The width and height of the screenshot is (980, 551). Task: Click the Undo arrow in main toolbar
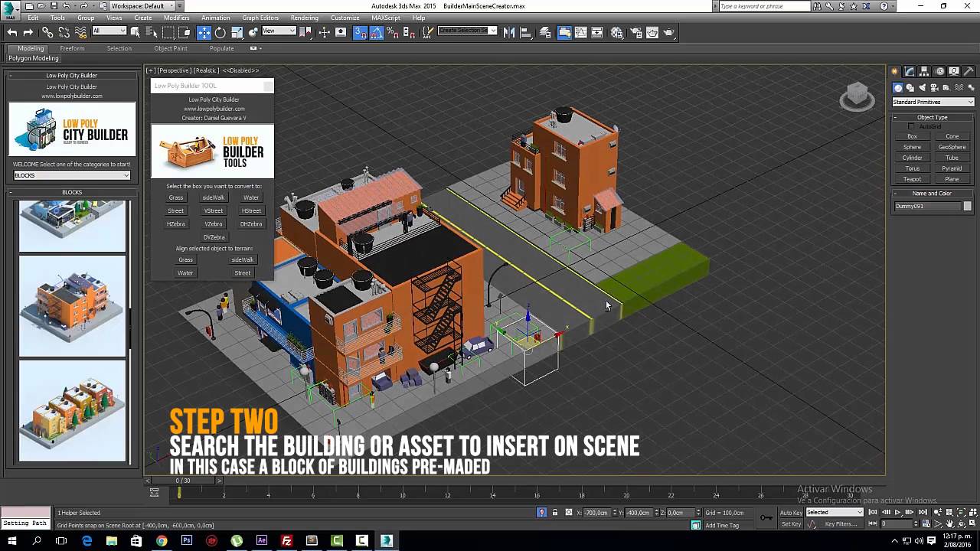pos(12,33)
